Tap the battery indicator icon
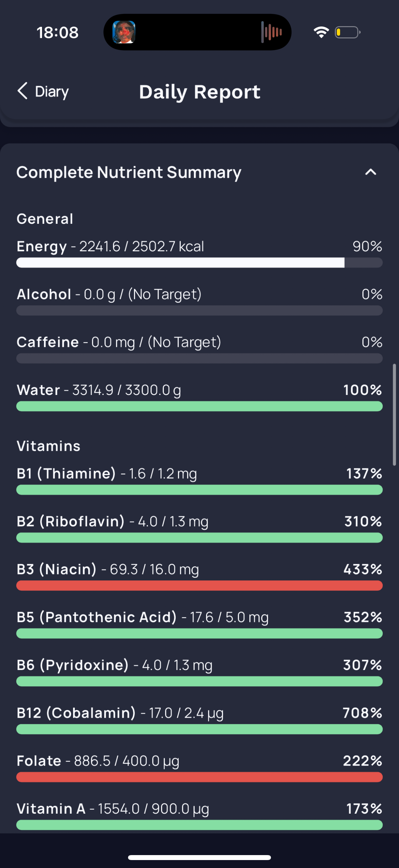399x868 pixels. [347, 32]
